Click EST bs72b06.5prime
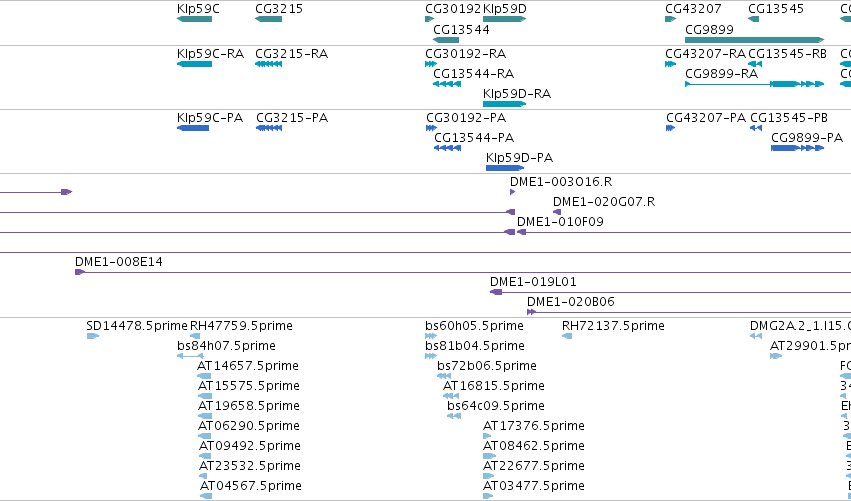 [x=444, y=376]
